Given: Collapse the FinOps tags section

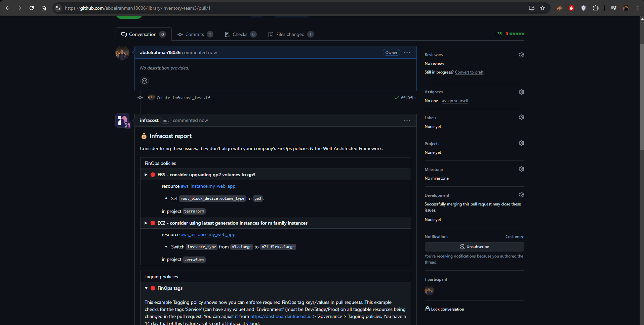Looking at the screenshot, I should click(x=146, y=288).
